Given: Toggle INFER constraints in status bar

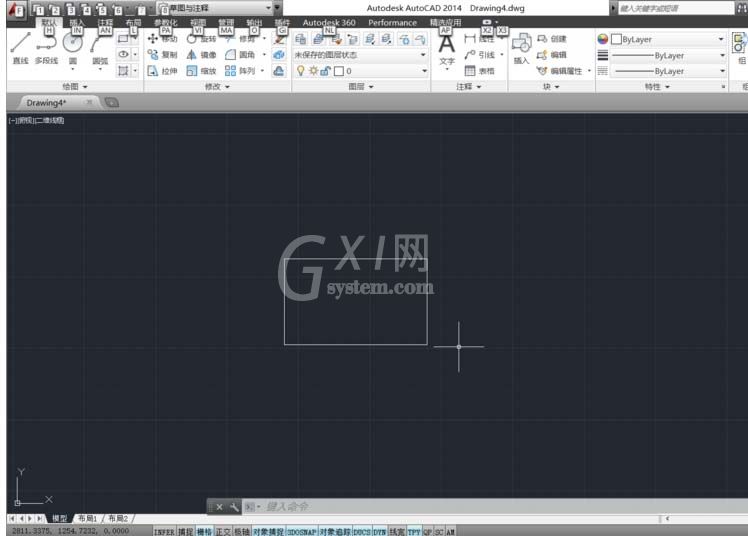Looking at the screenshot, I should [165, 532].
